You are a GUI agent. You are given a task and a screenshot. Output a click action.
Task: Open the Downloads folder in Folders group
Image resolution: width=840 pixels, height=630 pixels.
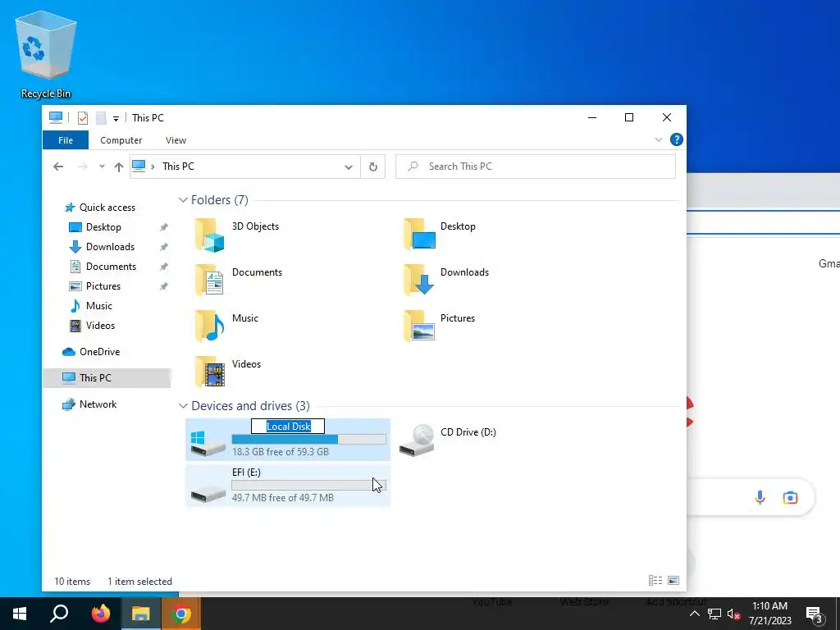(x=419, y=281)
